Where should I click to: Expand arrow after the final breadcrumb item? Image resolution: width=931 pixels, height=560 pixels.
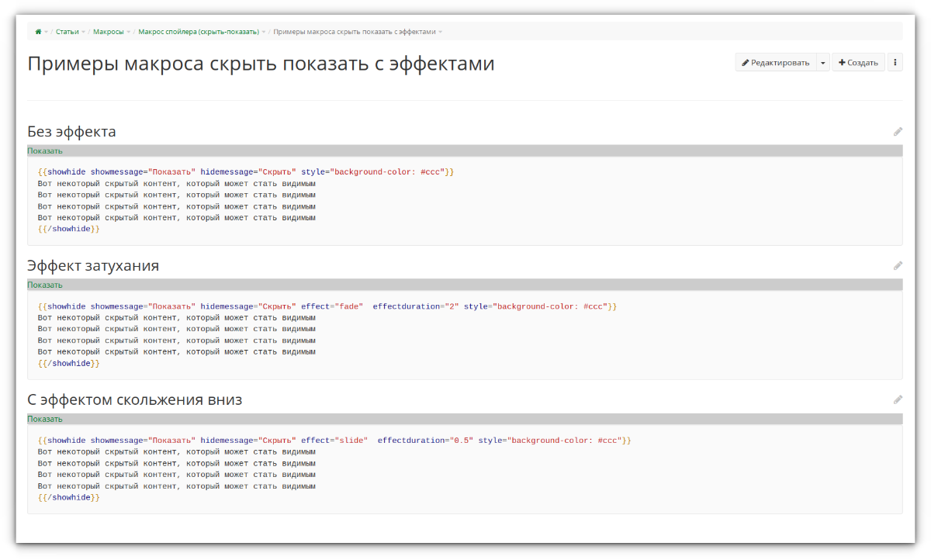(441, 32)
